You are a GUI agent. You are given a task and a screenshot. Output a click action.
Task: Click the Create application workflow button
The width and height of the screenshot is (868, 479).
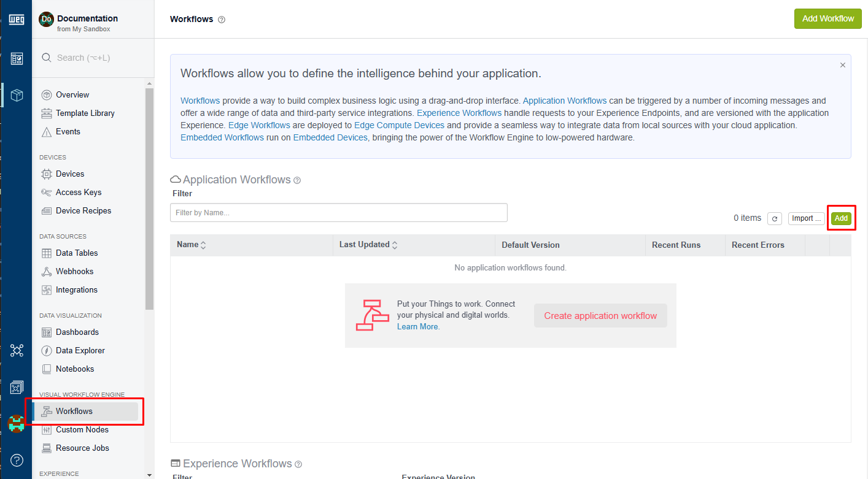[x=600, y=316]
